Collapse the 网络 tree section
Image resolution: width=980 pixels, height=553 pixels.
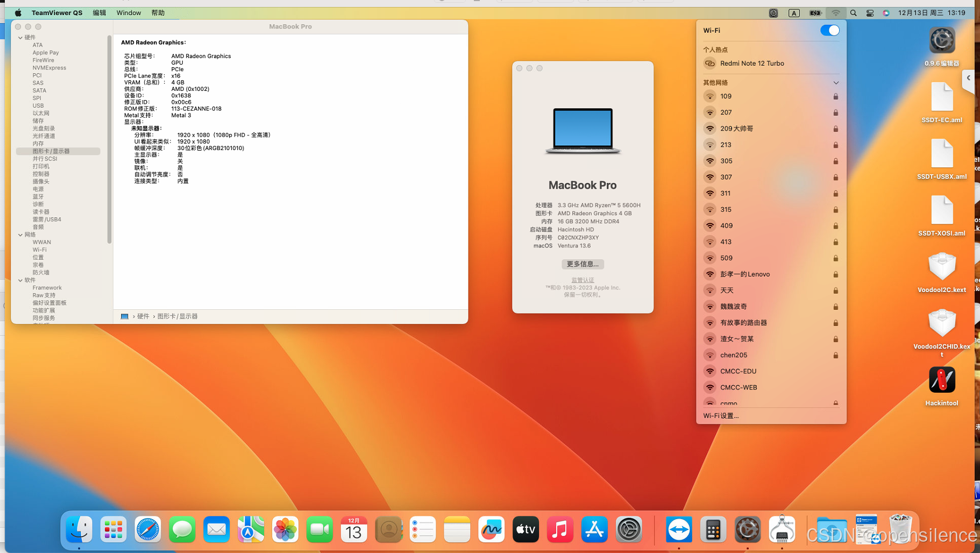[x=20, y=235]
